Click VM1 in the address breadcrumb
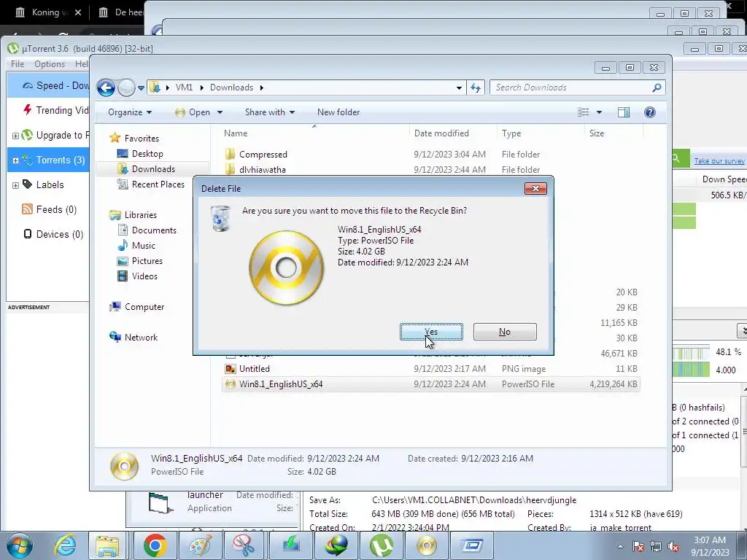The width and height of the screenshot is (747, 560). tap(184, 87)
